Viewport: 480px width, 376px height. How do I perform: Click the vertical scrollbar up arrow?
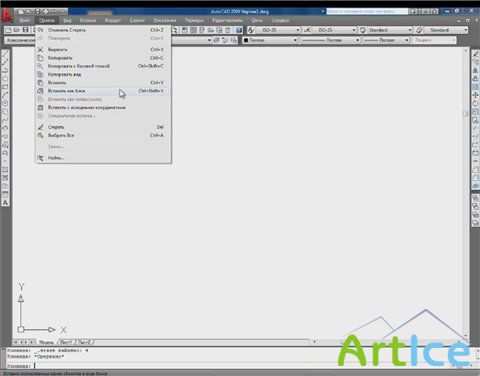point(466,50)
